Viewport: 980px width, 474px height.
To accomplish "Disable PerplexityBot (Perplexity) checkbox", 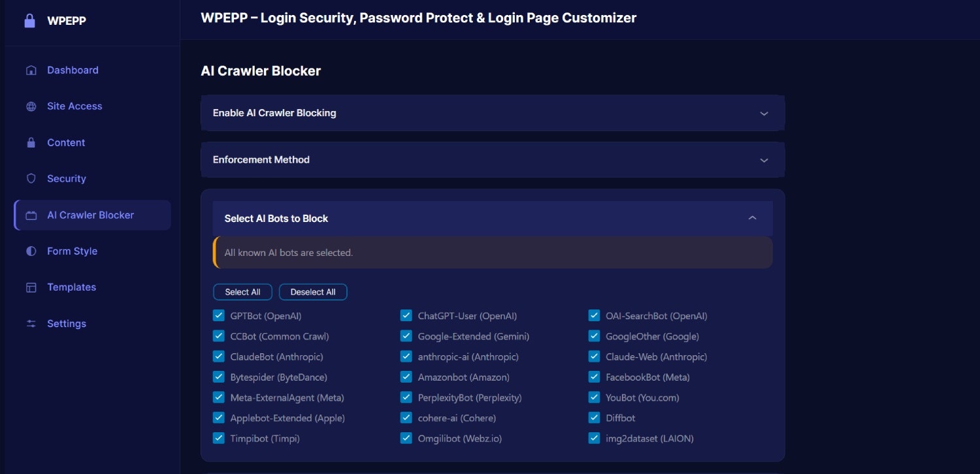I will click(406, 398).
